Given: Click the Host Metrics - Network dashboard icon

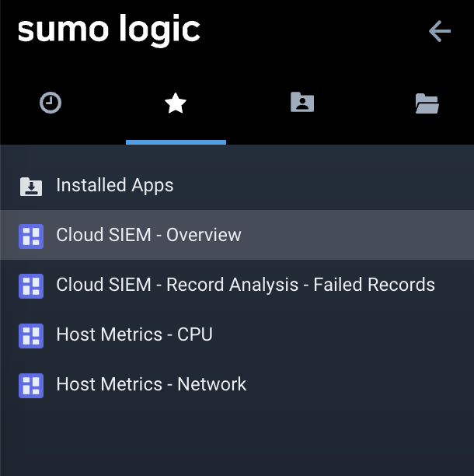Looking at the screenshot, I should pos(31,385).
